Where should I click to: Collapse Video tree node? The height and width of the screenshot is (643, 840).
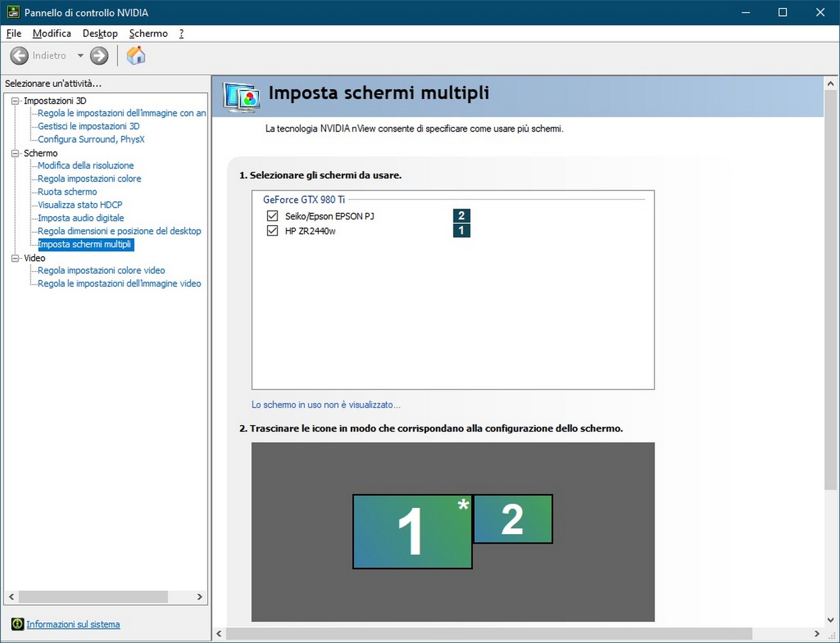point(15,258)
